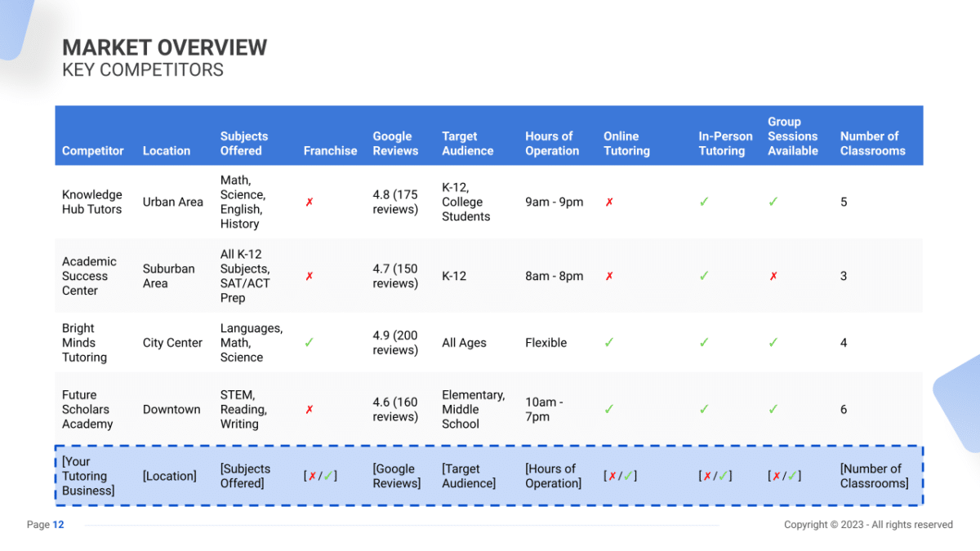
Task: Select the "[Hours of Operation]" placeholder cell
Action: (554, 476)
